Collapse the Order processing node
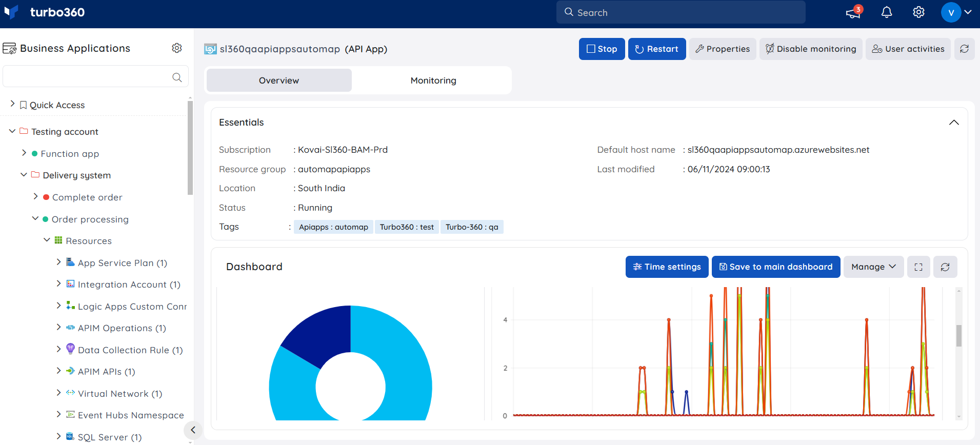 tap(35, 218)
